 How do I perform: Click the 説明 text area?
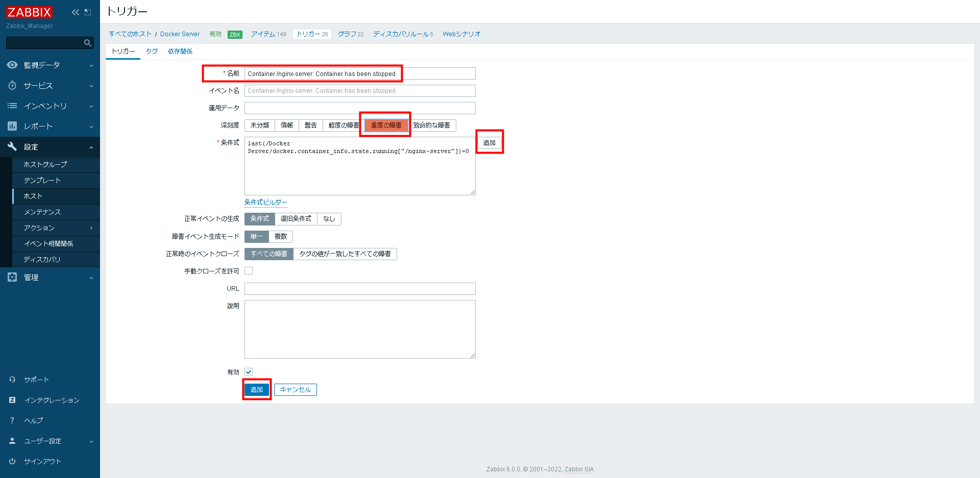(360, 329)
